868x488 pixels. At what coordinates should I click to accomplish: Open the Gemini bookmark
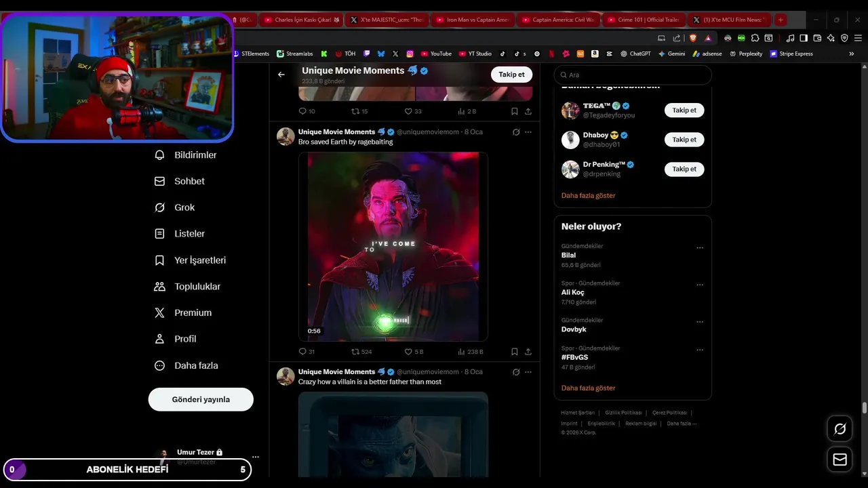click(x=671, y=54)
